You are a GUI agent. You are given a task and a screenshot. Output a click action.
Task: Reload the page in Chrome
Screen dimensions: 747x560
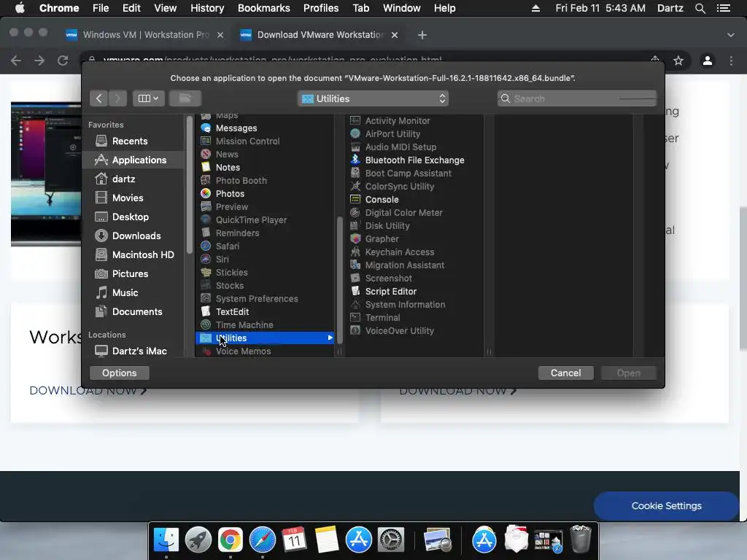pyautogui.click(x=63, y=61)
